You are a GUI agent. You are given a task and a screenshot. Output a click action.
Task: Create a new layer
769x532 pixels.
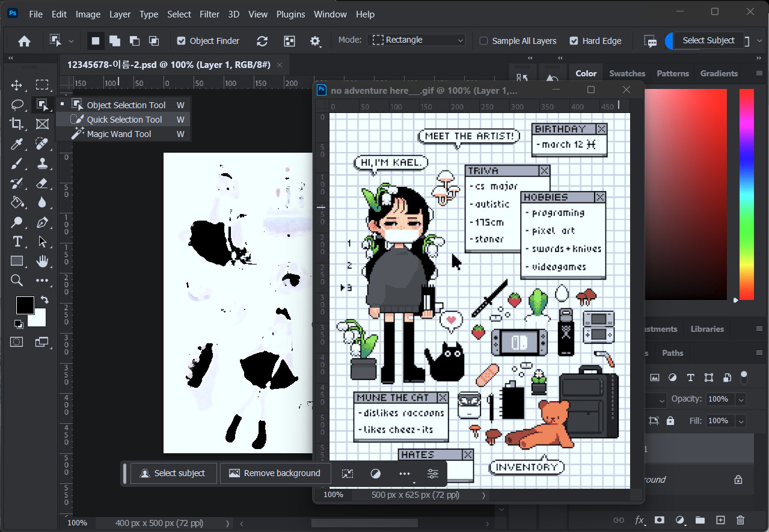(720, 520)
